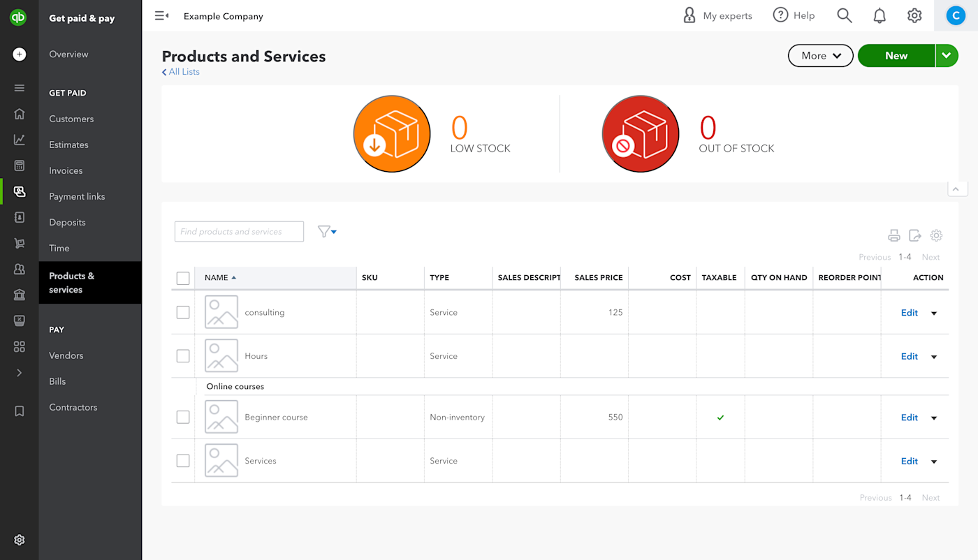978x560 pixels.
Task: Go to Vendors menu item
Action: [x=66, y=355]
